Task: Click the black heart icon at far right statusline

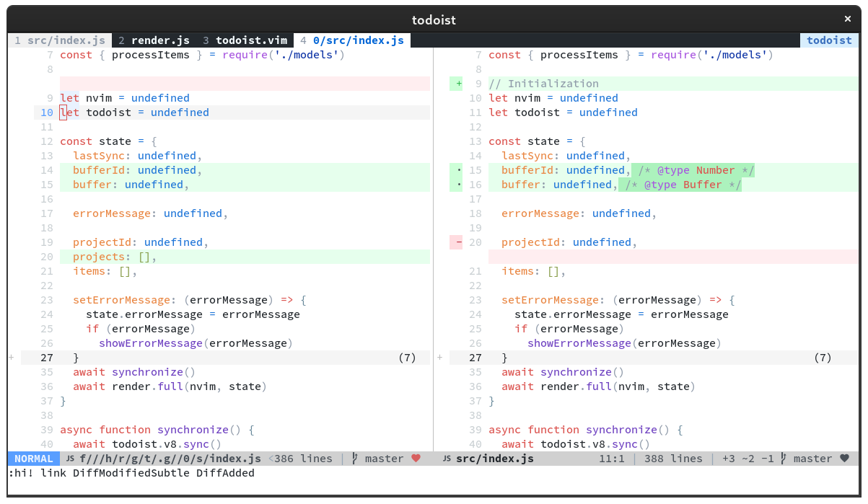Action: point(844,457)
